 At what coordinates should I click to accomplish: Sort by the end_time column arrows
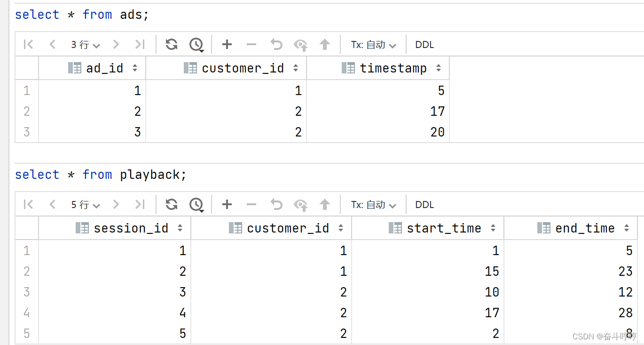627,228
